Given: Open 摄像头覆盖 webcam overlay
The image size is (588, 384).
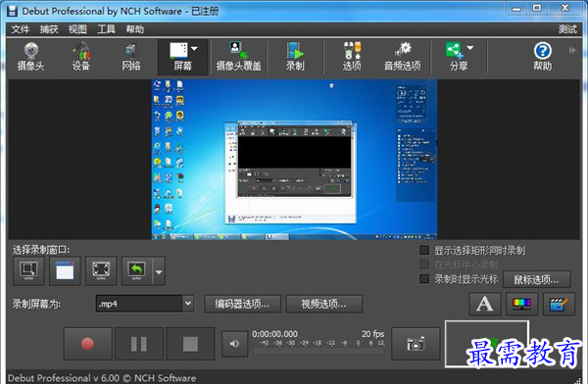Looking at the screenshot, I should pos(238,57).
